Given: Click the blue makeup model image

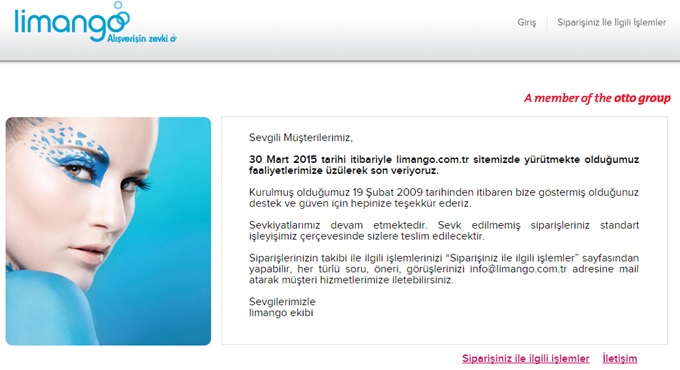Looking at the screenshot, I should [108, 231].
